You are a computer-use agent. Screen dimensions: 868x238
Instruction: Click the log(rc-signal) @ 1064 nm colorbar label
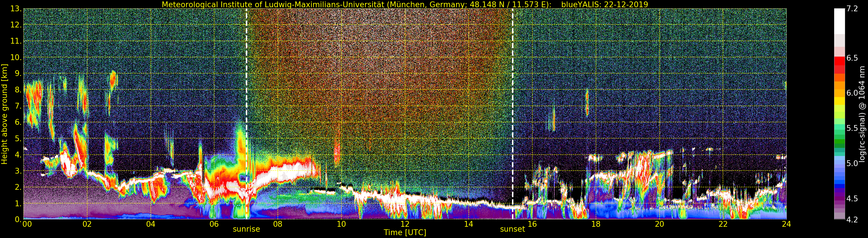pyautogui.click(x=862, y=114)
